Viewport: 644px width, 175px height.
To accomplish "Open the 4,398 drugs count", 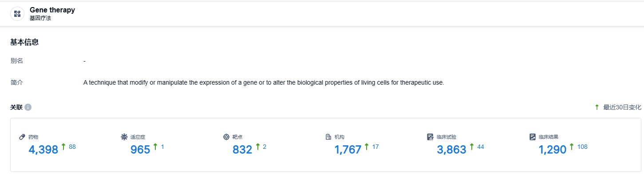I will pos(43,150).
